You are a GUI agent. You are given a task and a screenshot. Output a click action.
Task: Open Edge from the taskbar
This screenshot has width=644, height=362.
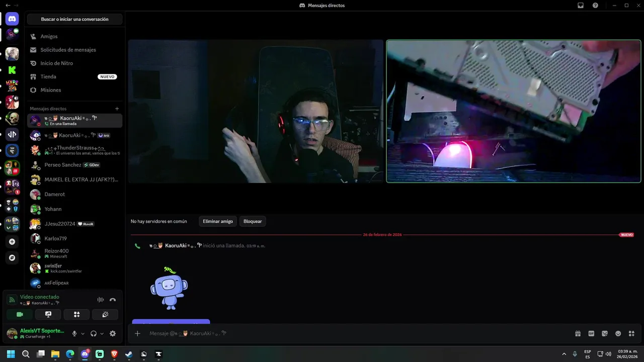coord(70,354)
